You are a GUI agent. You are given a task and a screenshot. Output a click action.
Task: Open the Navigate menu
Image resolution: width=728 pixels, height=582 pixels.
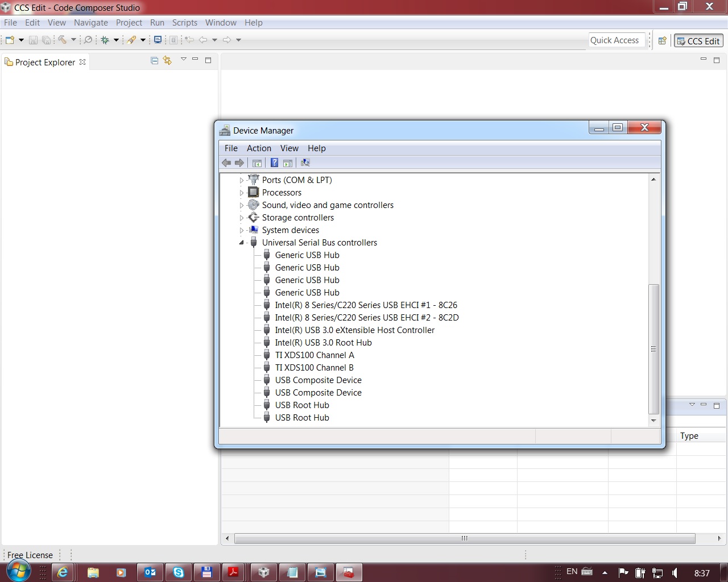(x=91, y=23)
